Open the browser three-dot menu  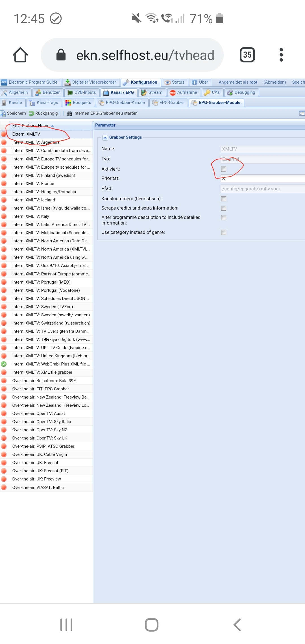(281, 55)
